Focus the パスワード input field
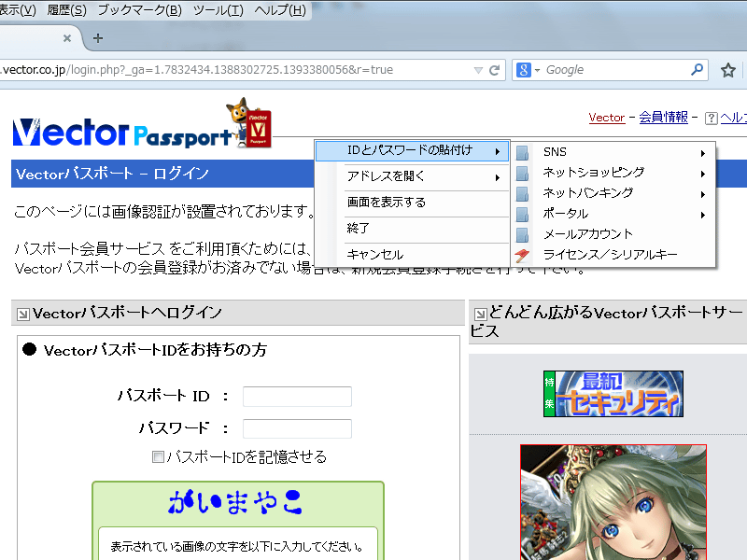 (297, 428)
